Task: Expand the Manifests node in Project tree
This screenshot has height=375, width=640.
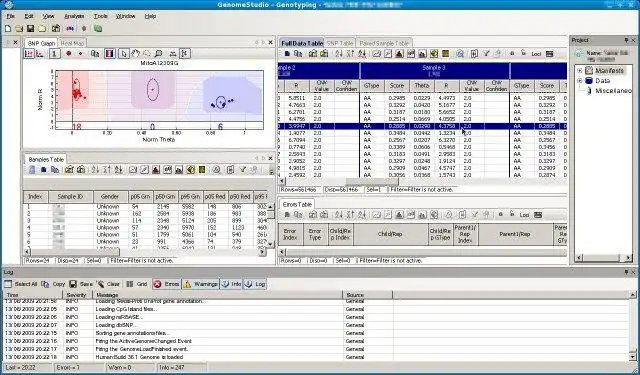Action: 580,71
